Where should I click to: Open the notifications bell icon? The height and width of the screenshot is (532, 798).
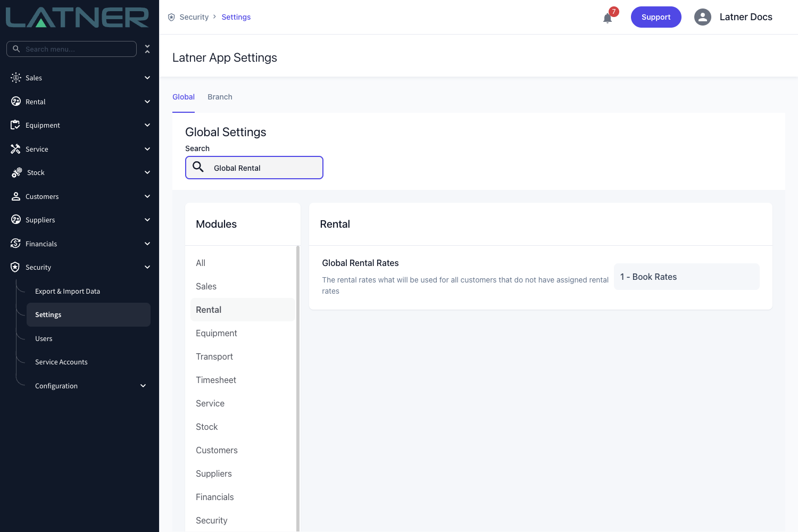click(608, 18)
